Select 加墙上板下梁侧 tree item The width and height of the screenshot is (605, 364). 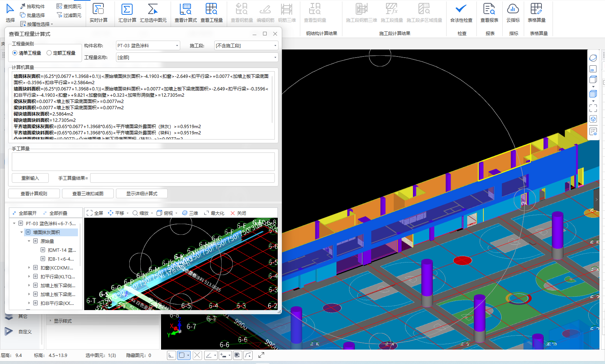point(54,285)
